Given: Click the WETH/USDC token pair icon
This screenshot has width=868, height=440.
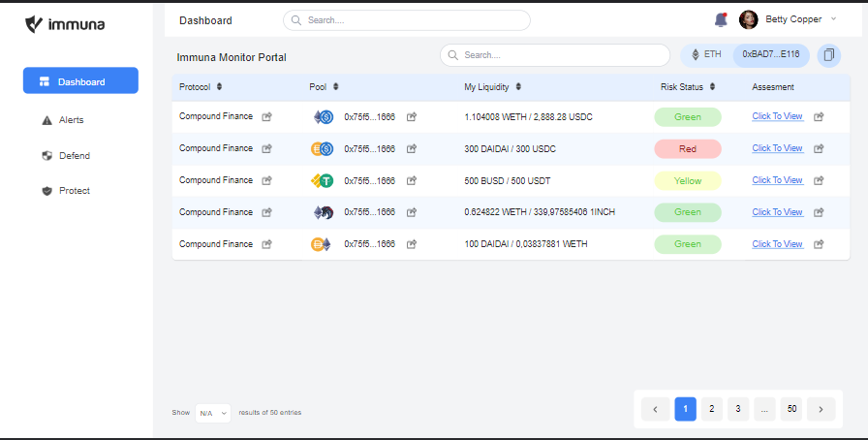Looking at the screenshot, I should [x=323, y=117].
